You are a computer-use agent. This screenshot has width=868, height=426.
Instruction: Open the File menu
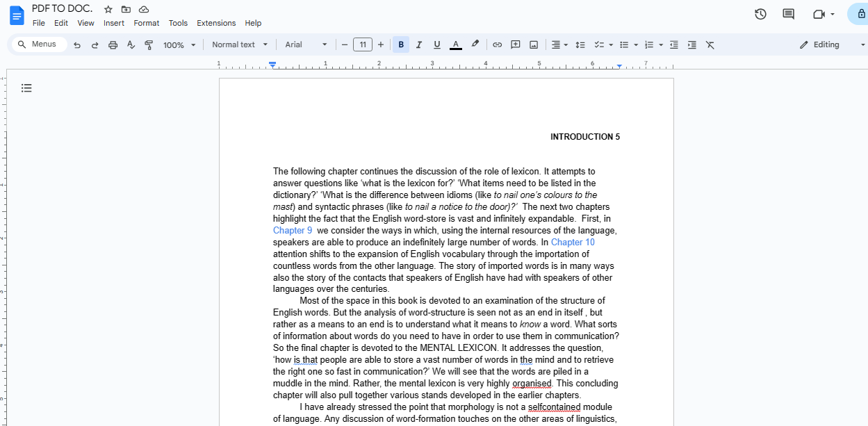coord(39,23)
